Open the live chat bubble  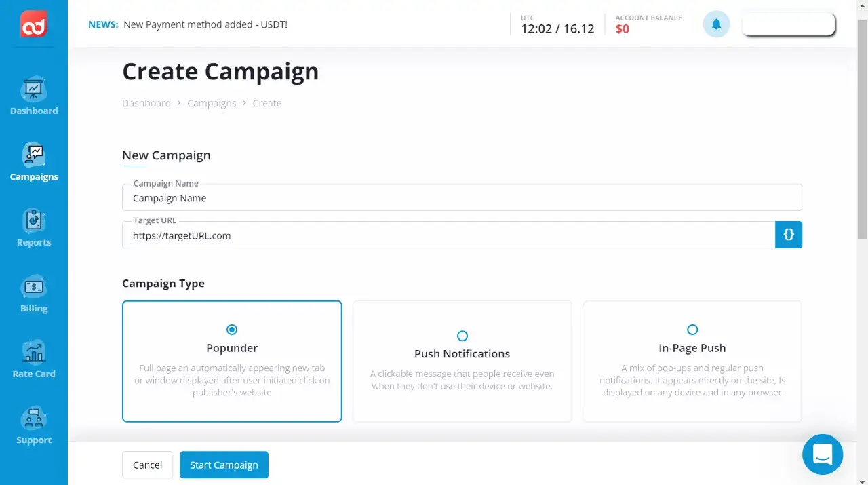pos(823,454)
